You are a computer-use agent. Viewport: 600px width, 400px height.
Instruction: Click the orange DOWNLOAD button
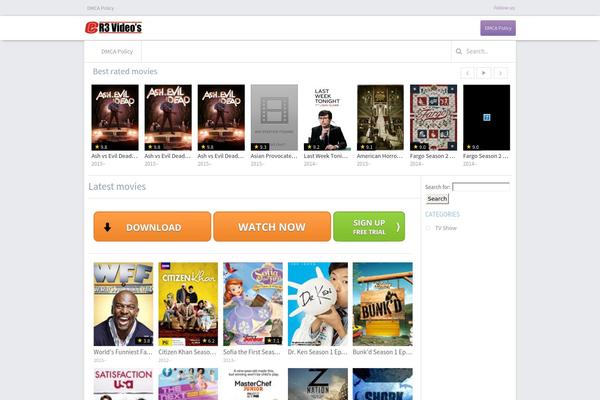[x=152, y=227]
